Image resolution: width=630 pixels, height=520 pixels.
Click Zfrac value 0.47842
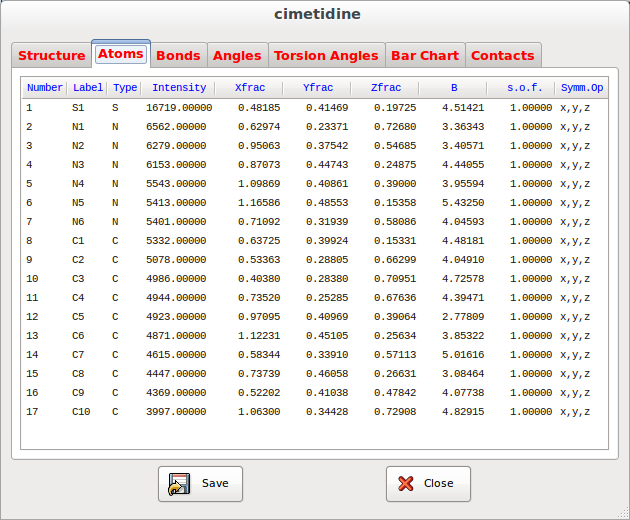click(395, 393)
